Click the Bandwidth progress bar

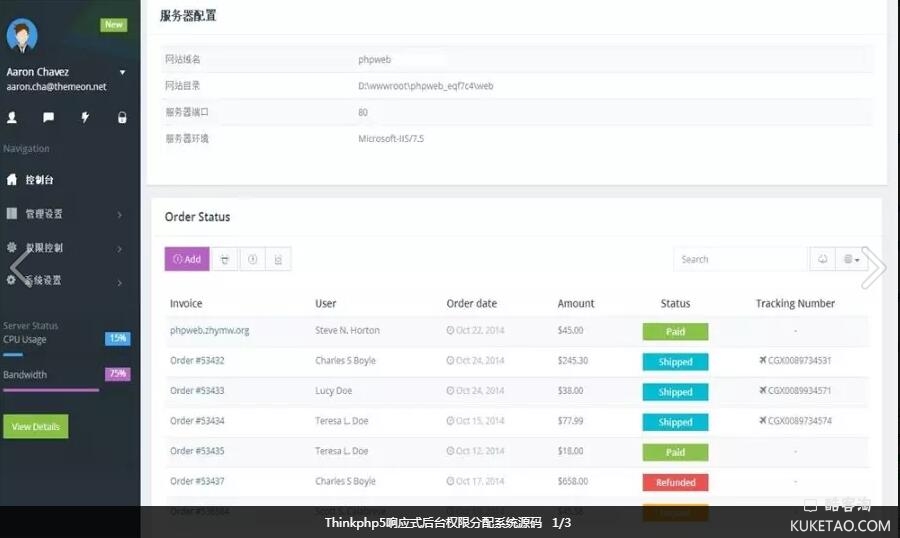coord(51,390)
